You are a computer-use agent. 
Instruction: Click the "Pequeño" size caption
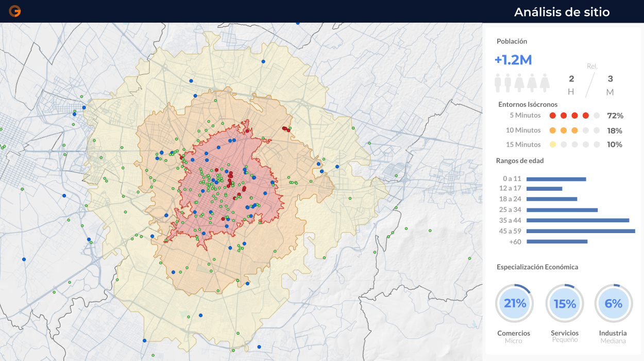tap(565, 340)
